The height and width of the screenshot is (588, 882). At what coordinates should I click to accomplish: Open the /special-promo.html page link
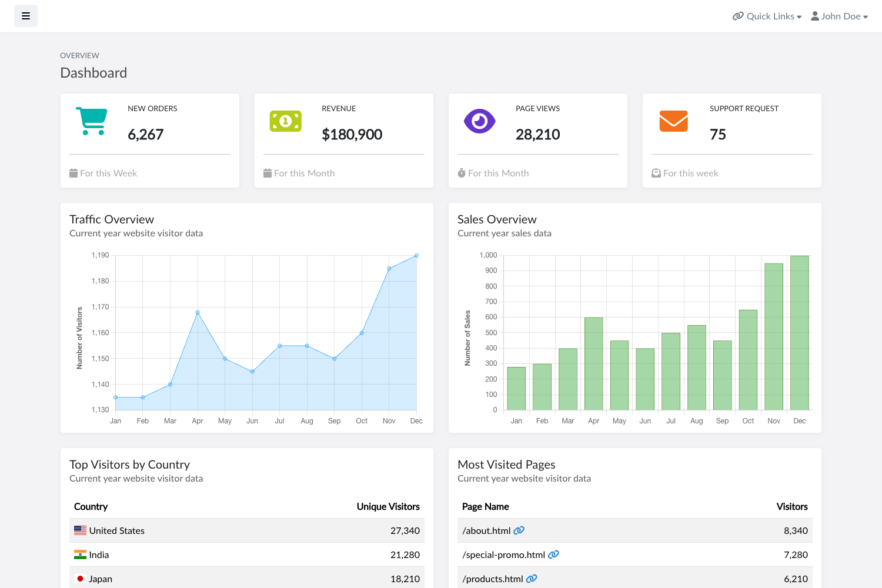(x=503, y=554)
